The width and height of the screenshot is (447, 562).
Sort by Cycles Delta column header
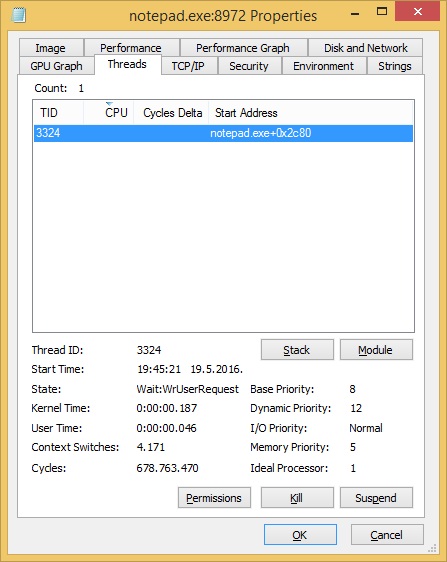[171, 113]
